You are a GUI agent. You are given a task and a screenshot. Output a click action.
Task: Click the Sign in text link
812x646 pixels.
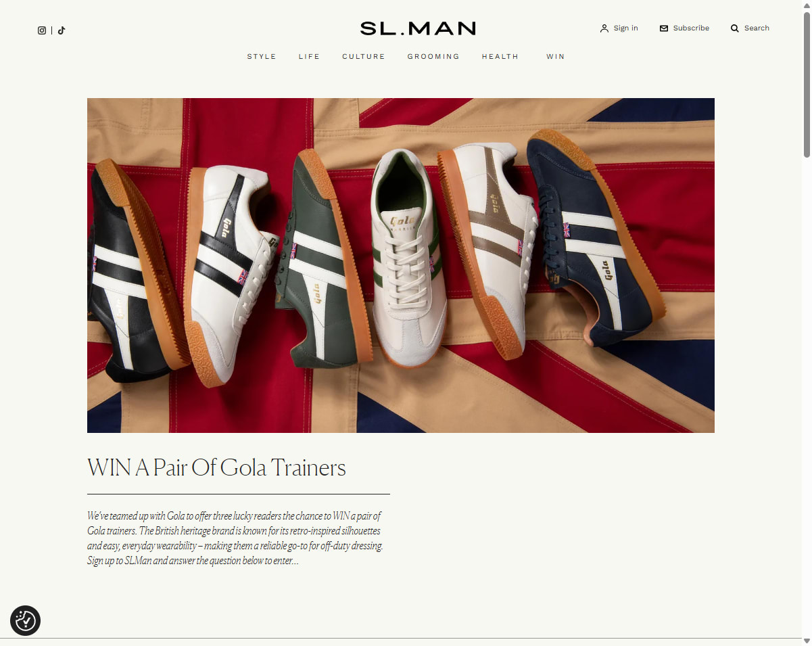pyautogui.click(x=626, y=28)
